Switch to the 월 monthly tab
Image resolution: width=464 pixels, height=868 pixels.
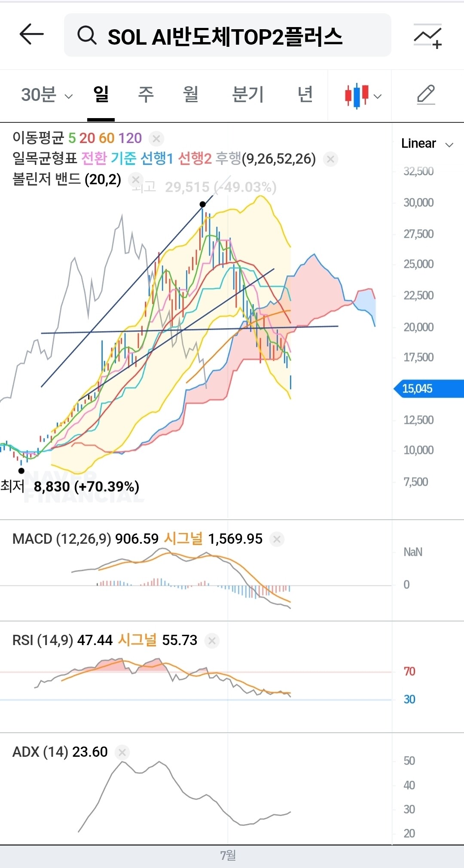click(x=191, y=94)
